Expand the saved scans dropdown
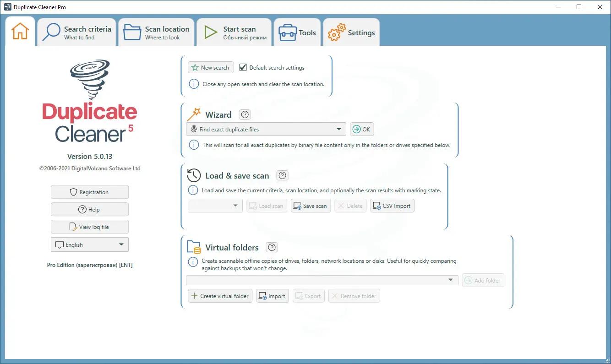This screenshot has width=611, height=364. click(x=215, y=206)
